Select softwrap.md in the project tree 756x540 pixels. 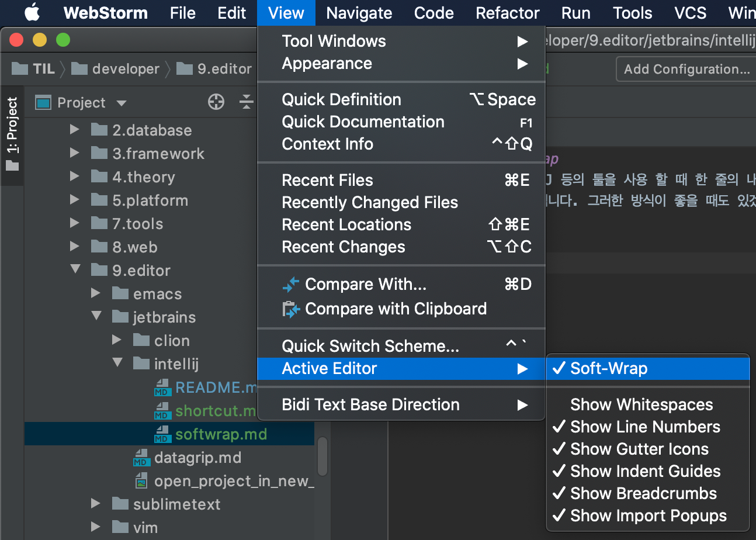click(169, 434)
